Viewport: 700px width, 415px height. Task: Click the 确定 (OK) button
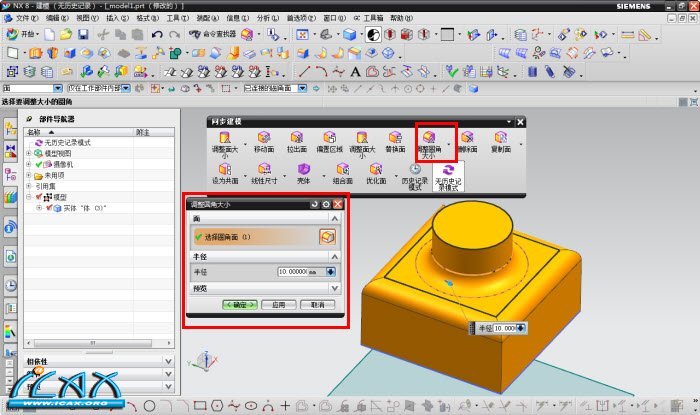[241, 304]
